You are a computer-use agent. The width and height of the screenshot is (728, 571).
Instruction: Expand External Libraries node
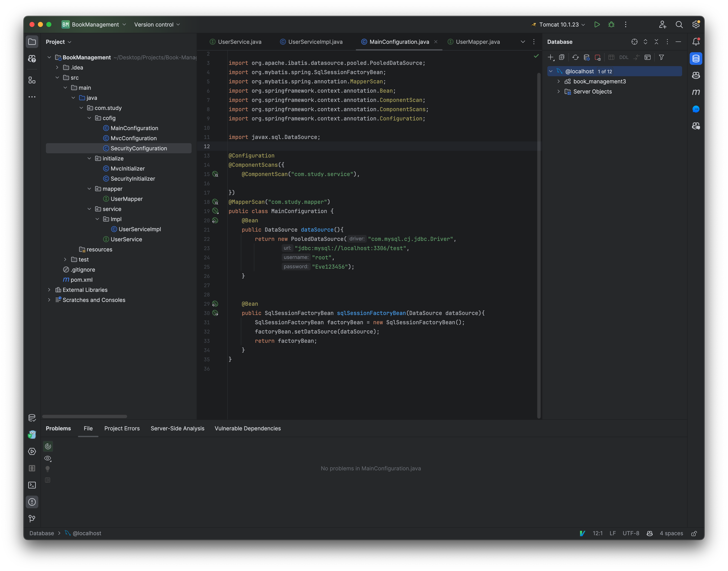tap(49, 290)
